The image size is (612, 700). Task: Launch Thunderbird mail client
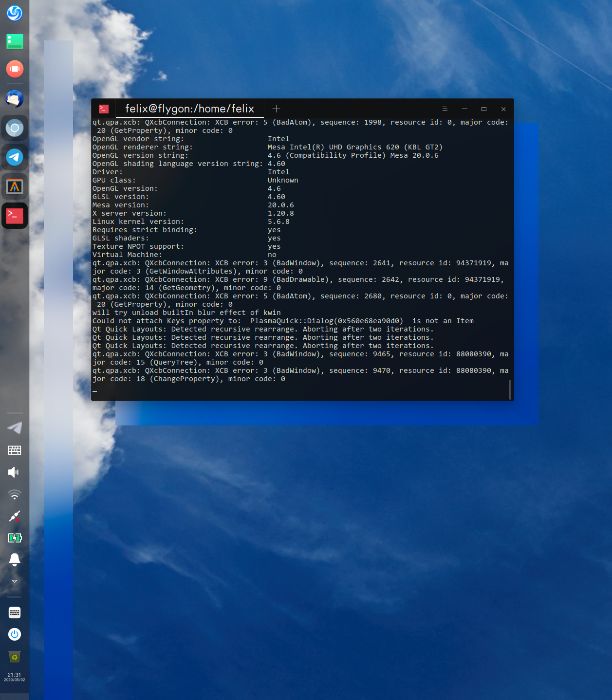14,99
